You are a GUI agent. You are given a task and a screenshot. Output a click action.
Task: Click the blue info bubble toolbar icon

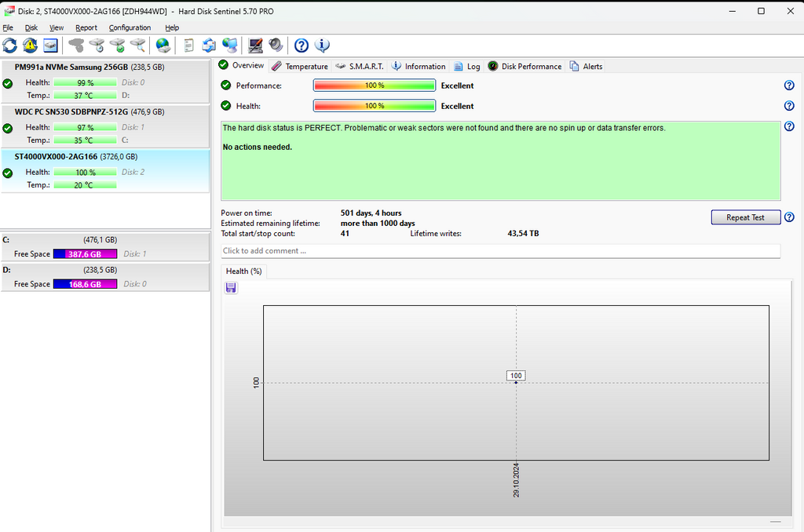point(322,45)
